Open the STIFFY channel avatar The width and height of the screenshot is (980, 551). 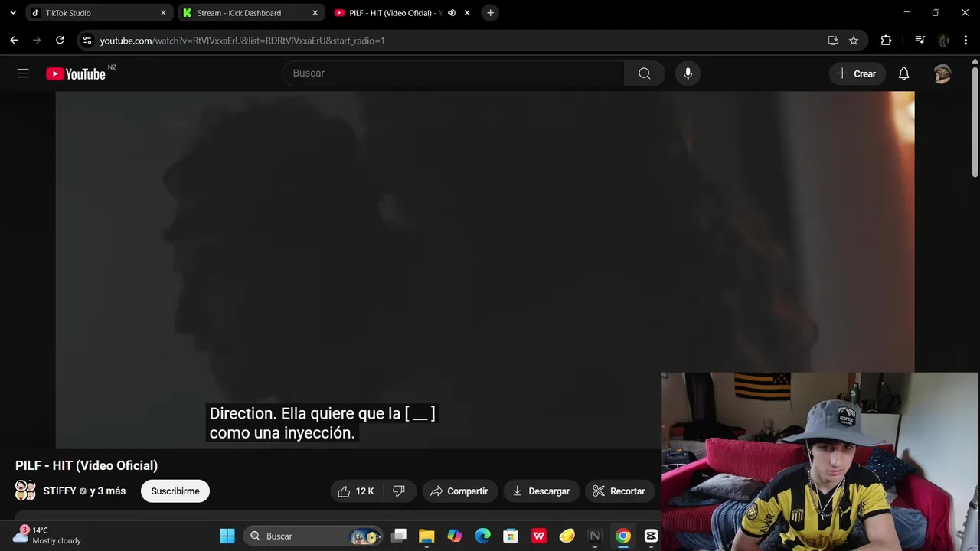pyautogui.click(x=25, y=491)
